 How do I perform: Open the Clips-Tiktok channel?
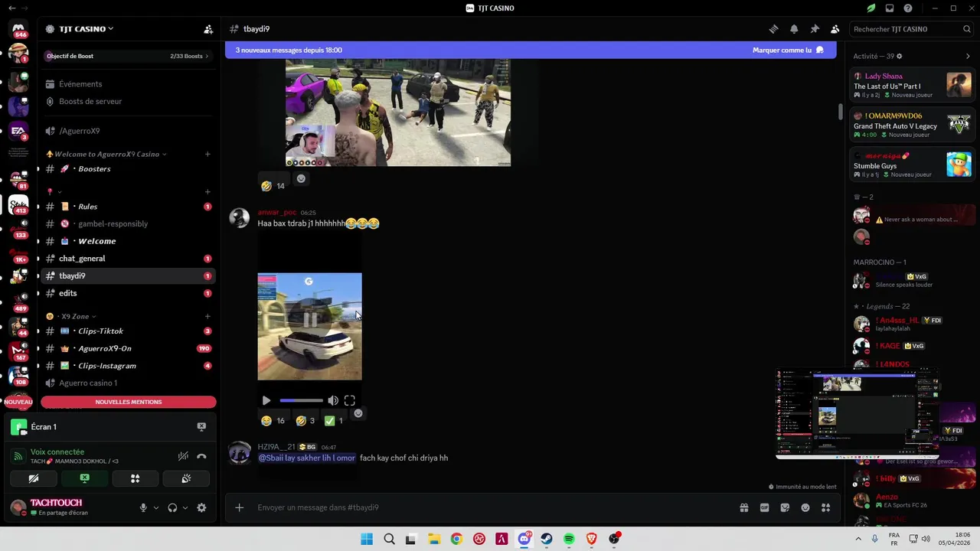coord(128,331)
